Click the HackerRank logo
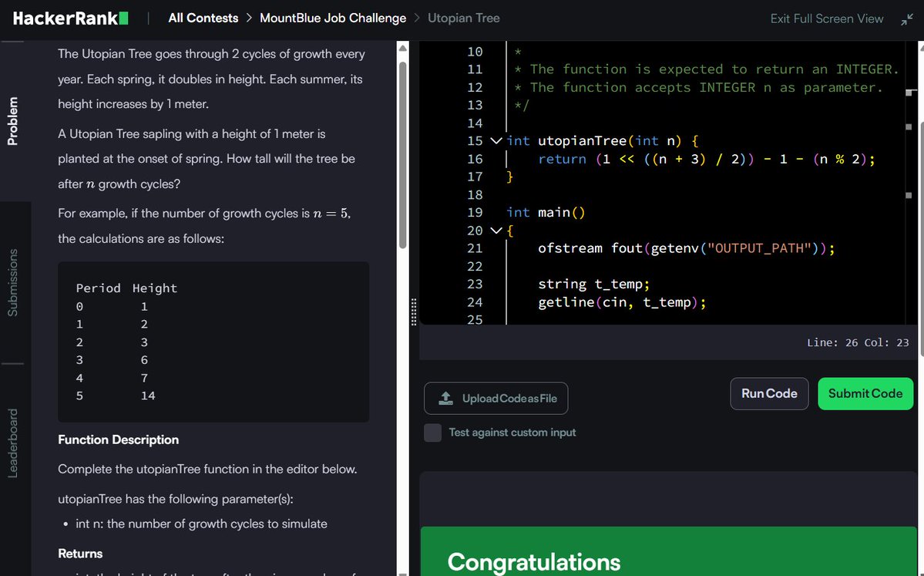The width and height of the screenshot is (924, 576). [71, 19]
